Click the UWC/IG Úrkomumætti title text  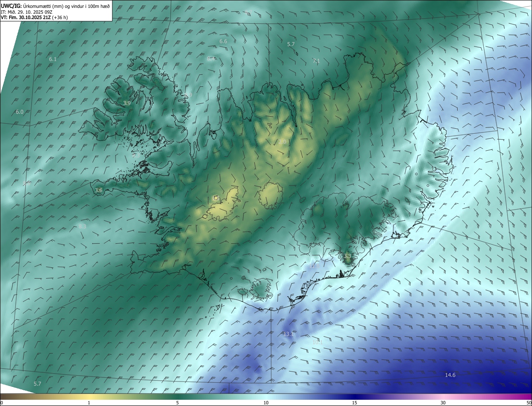point(55,6)
